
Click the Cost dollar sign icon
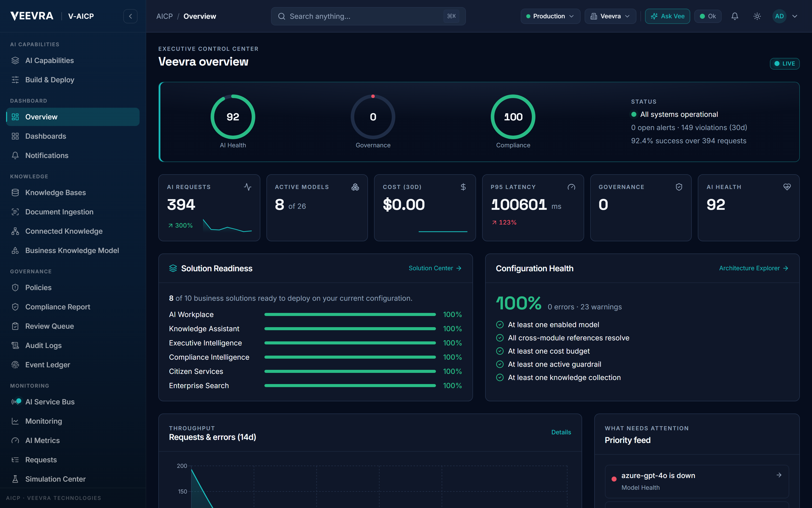pyautogui.click(x=463, y=187)
